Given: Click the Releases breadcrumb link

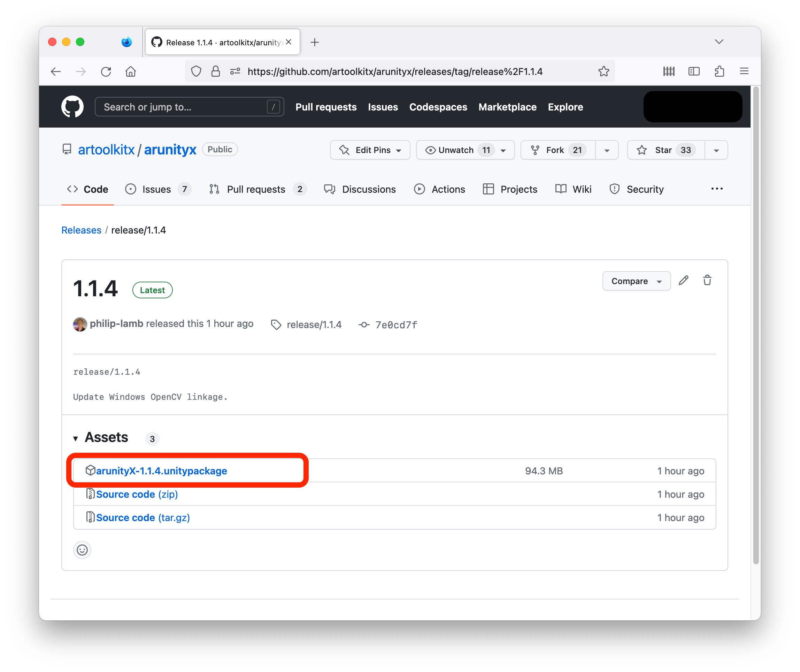Looking at the screenshot, I should coord(81,230).
